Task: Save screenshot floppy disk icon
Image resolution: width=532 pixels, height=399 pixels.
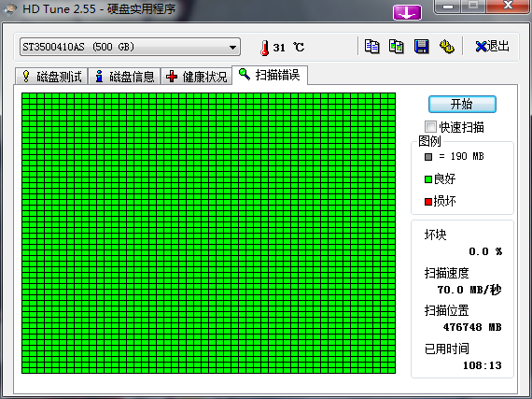Action: click(421, 47)
